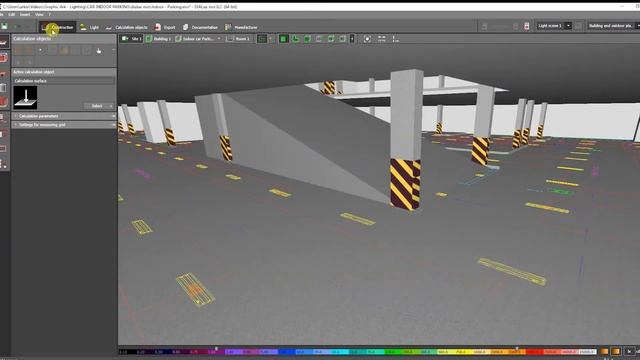Select the sidebar icon below the red cube
Image resolution: width=640 pixels, height=360 pixels.
pyautogui.click(x=4, y=118)
